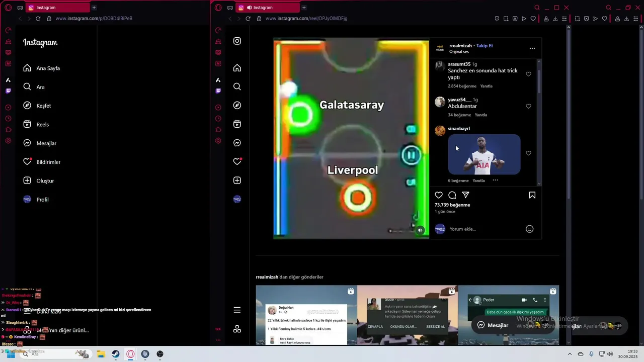Click notifications heart icon in right window sidebar

click(237, 161)
